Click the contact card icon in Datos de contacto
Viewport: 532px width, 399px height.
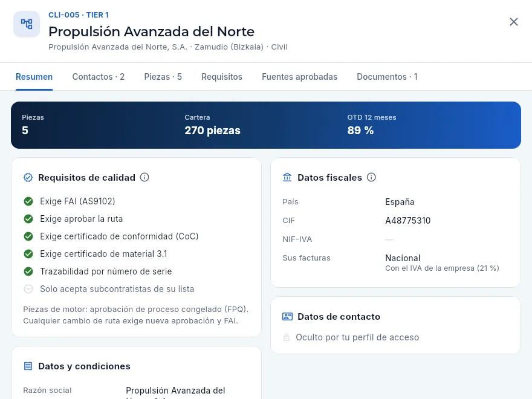[287, 317]
